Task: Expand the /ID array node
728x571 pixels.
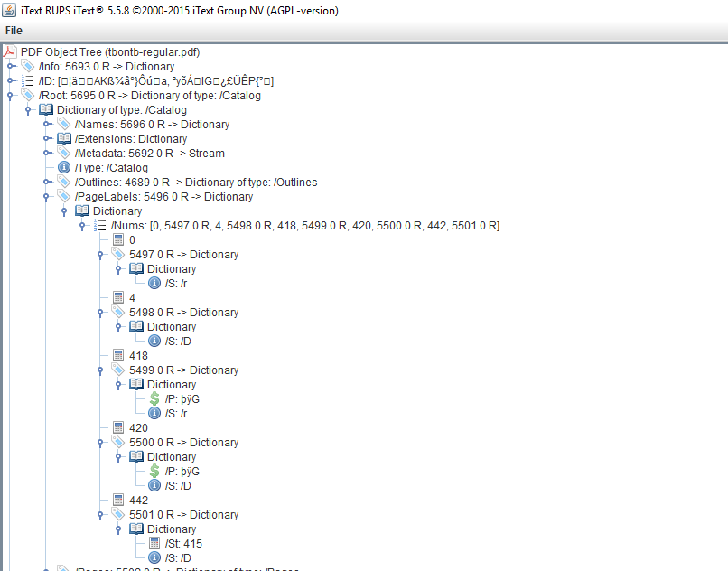Action: (10, 80)
